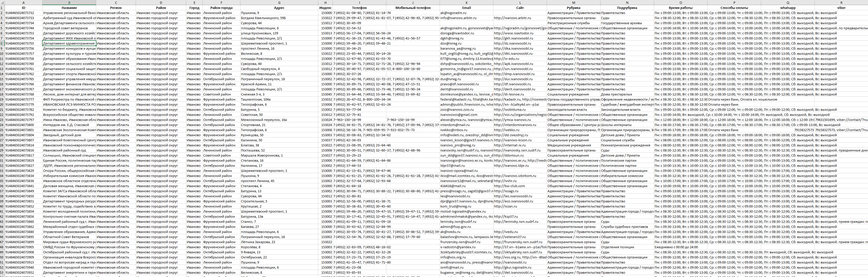Select cell Департамент здравоохранения
The height and width of the screenshot is (277, 868).
(69, 44)
